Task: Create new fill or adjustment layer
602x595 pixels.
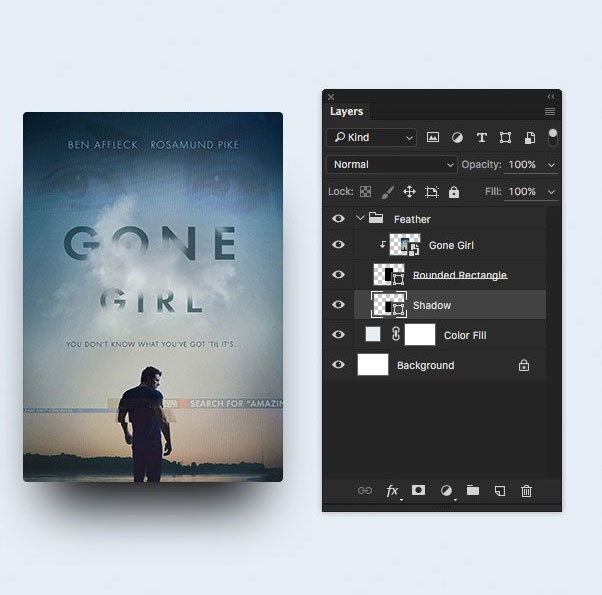Action: [x=446, y=491]
